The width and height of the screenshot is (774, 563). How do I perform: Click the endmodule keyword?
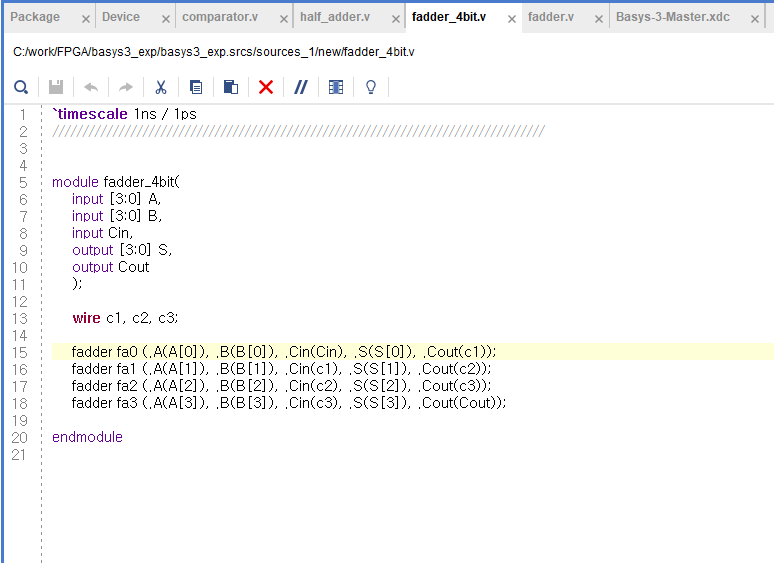87,437
